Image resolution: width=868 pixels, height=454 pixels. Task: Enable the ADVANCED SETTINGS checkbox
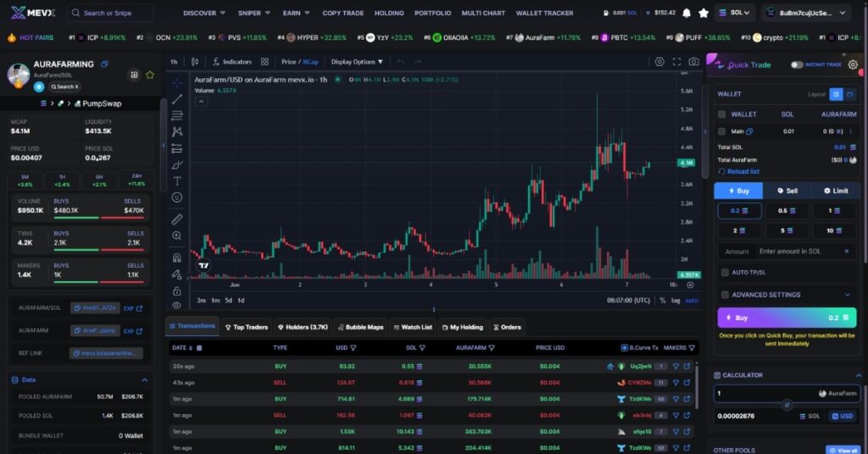[x=725, y=295]
